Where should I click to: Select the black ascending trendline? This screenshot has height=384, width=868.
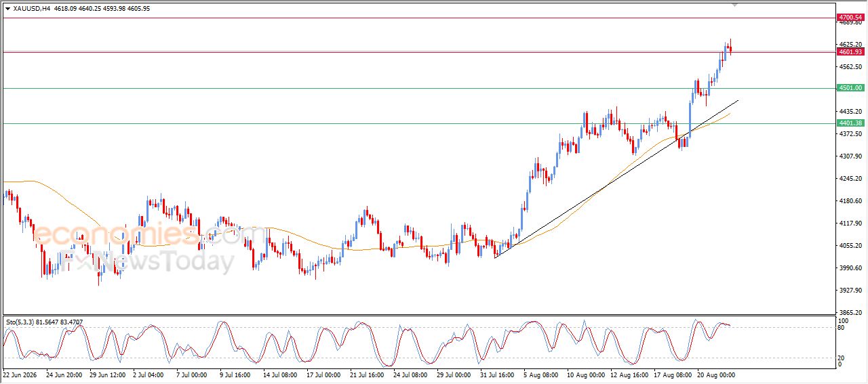(616, 179)
